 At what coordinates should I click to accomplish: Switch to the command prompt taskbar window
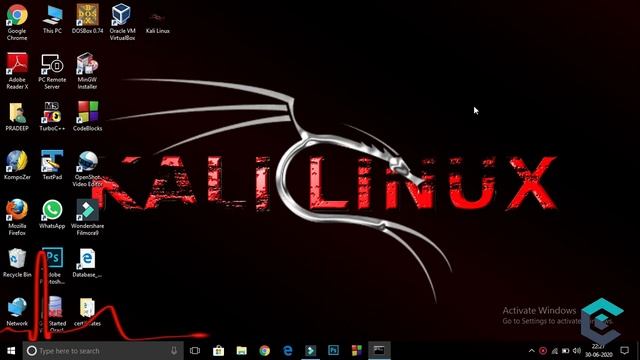pyautogui.click(x=379, y=351)
